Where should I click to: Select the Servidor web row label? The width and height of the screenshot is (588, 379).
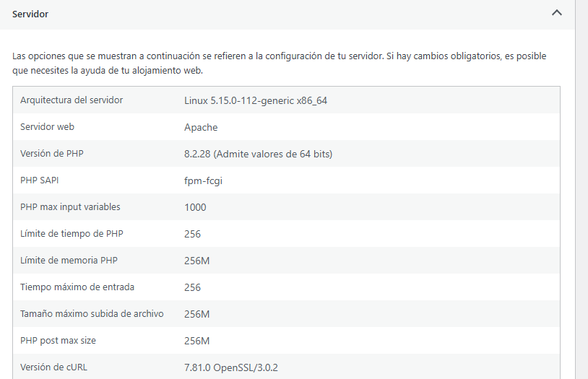pos(47,127)
